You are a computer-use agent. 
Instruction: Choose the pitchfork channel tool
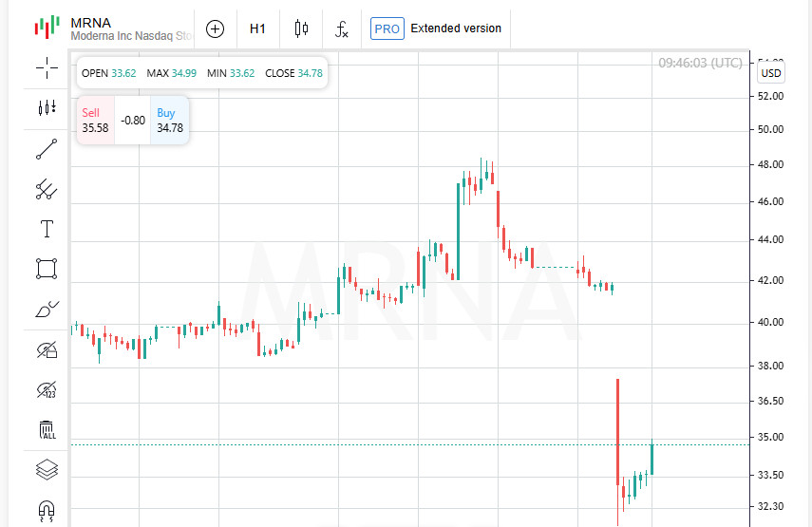(x=47, y=190)
